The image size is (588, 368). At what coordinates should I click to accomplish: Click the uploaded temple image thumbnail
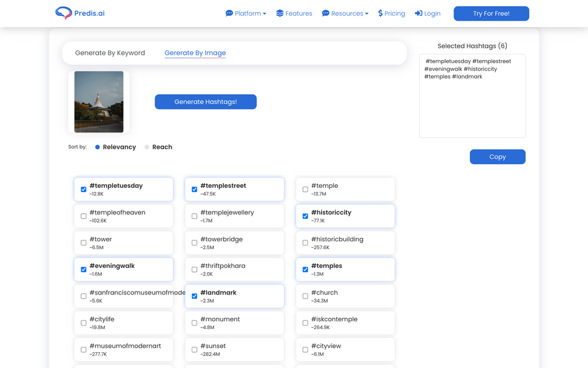(99, 101)
